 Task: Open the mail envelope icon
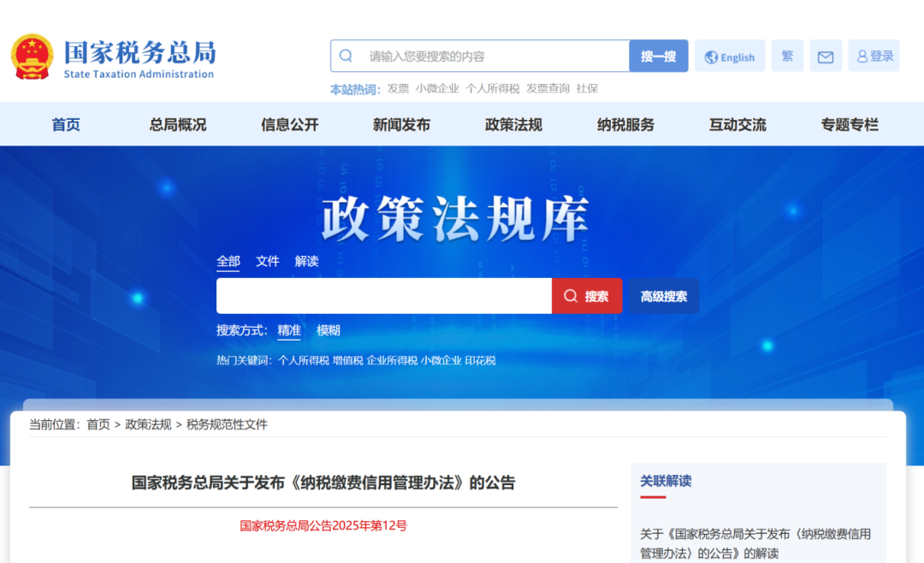coord(826,56)
